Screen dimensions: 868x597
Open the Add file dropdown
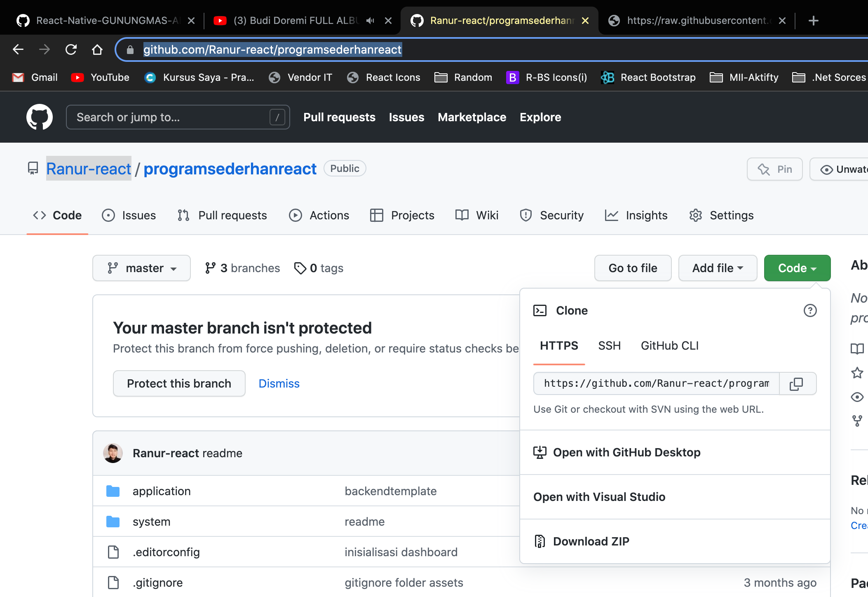(717, 268)
